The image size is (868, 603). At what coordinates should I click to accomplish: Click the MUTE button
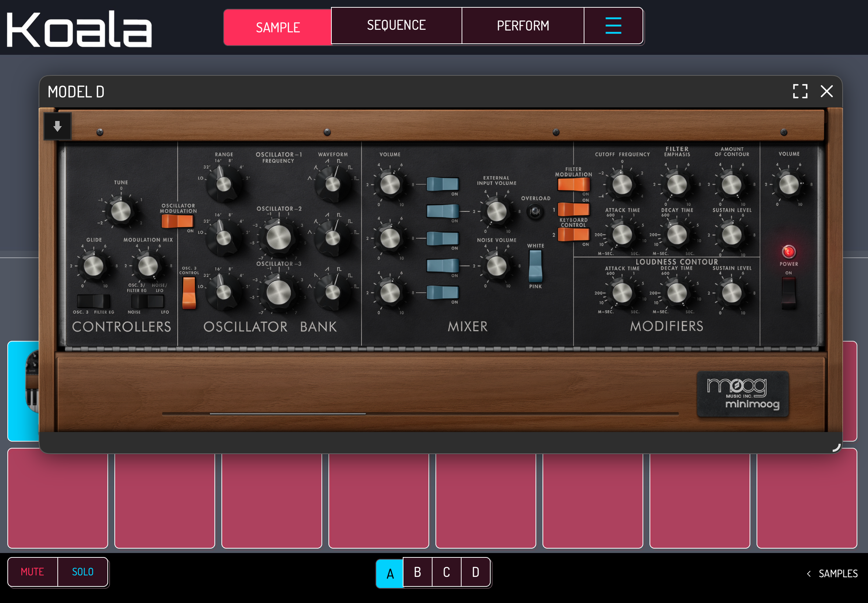pos(32,572)
